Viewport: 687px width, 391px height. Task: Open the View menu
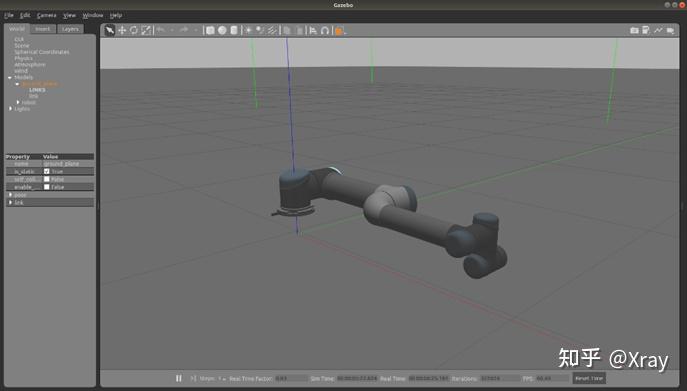[69, 15]
